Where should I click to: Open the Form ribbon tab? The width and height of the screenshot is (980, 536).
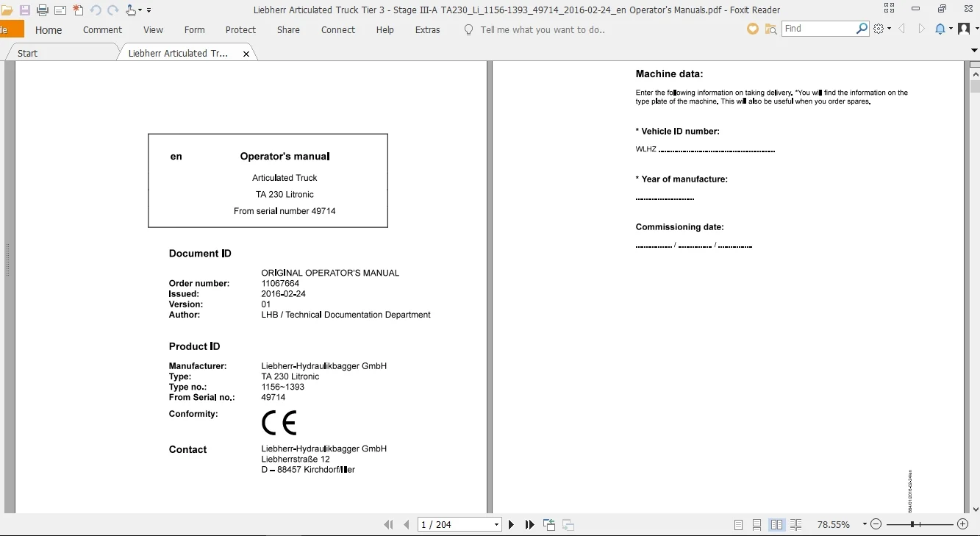[x=194, y=30]
